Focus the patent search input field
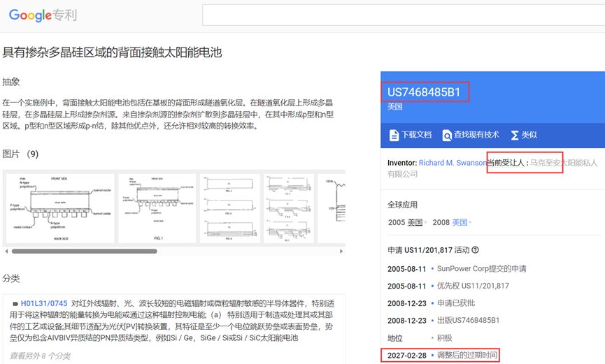The image size is (605, 364). point(402,15)
